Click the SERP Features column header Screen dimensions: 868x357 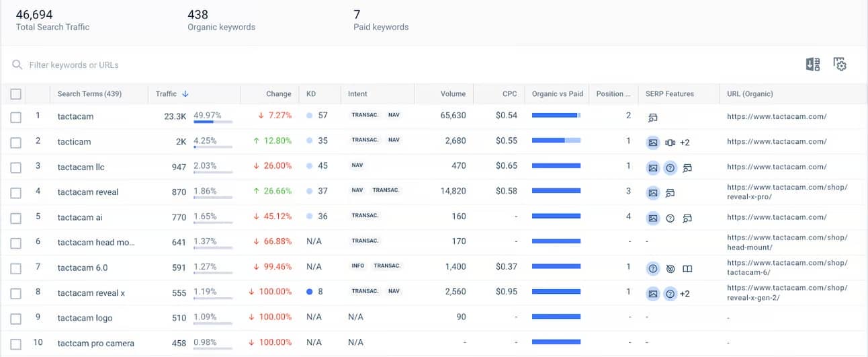670,94
